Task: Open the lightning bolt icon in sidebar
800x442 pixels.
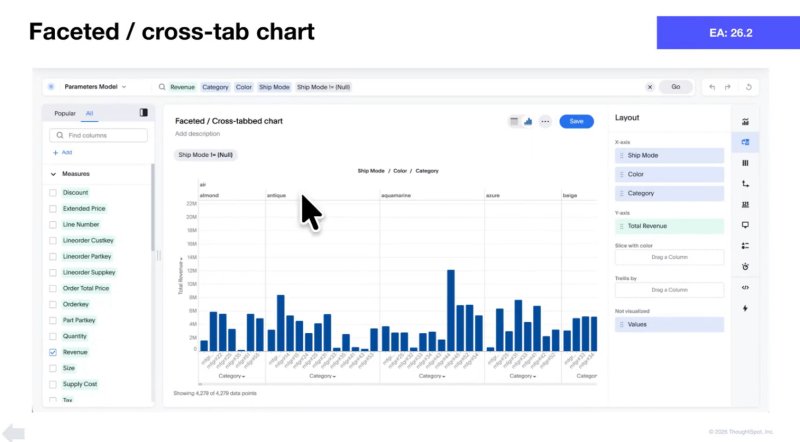Action: pos(745,308)
